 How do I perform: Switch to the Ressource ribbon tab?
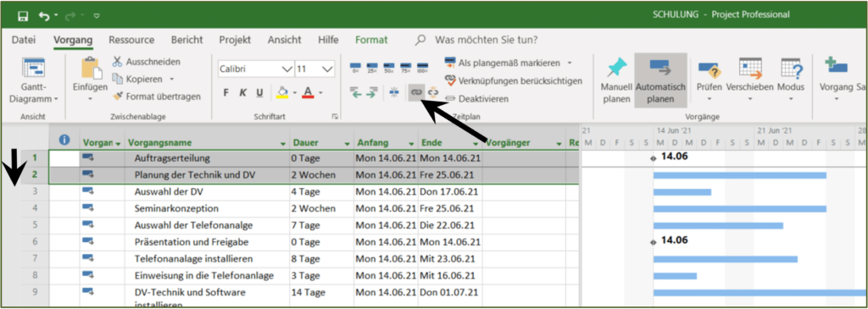pos(131,41)
